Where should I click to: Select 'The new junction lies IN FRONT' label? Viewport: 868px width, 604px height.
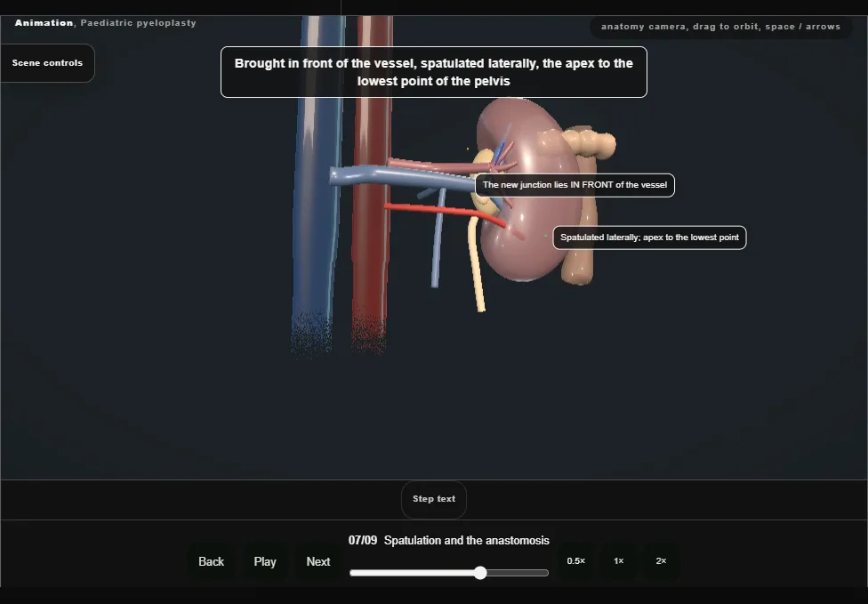pyautogui.click(x=575, y=185)
